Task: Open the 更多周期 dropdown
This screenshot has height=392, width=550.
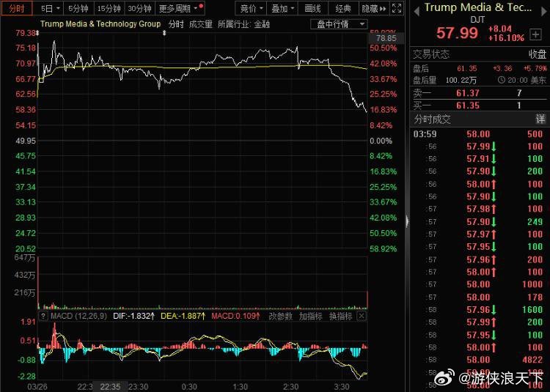Action: [x=178, y=9]
